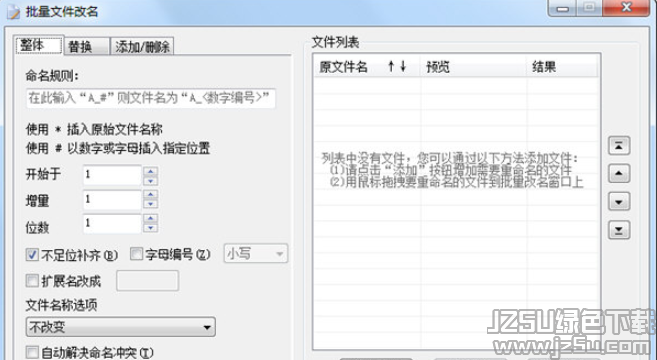Increase the 位数 value with up arrow
657x360 pixels.
(150, 218)
